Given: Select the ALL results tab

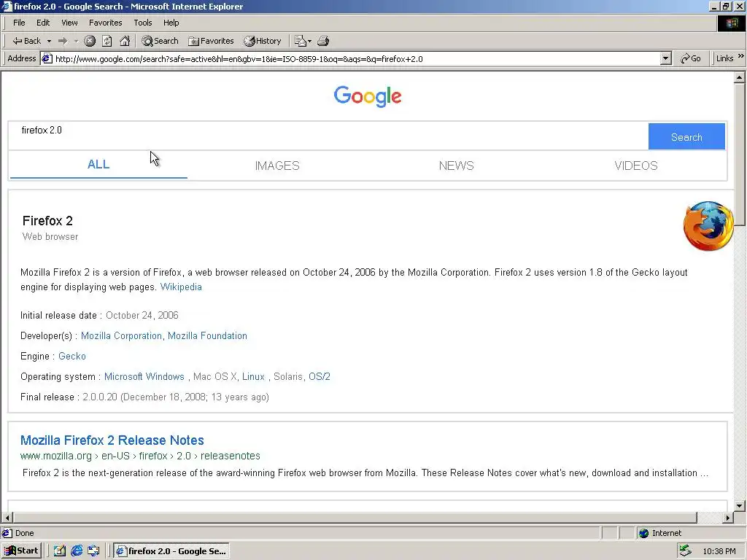Looking at the screenshot, I should [x=98, y=165].
